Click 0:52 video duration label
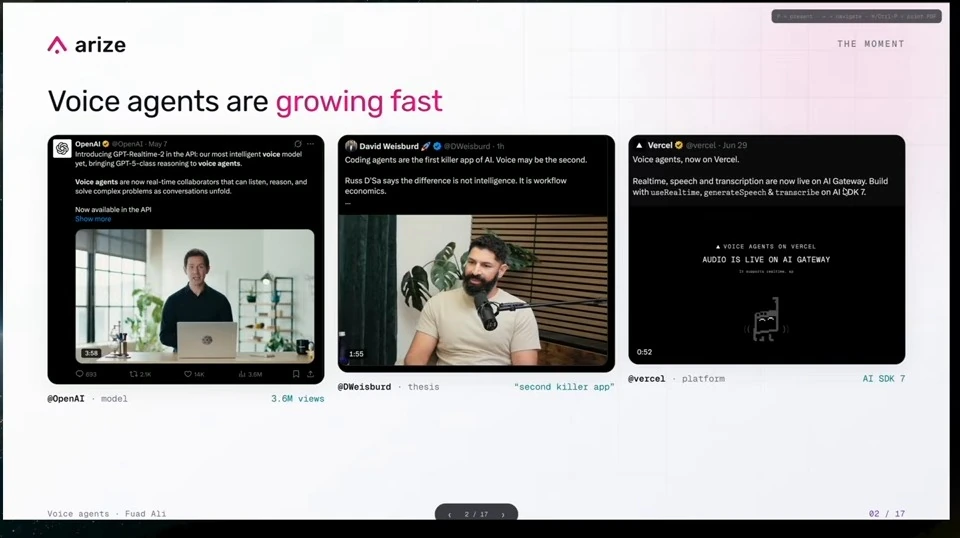This screenshot has height=538, width=960. point(644,352)
